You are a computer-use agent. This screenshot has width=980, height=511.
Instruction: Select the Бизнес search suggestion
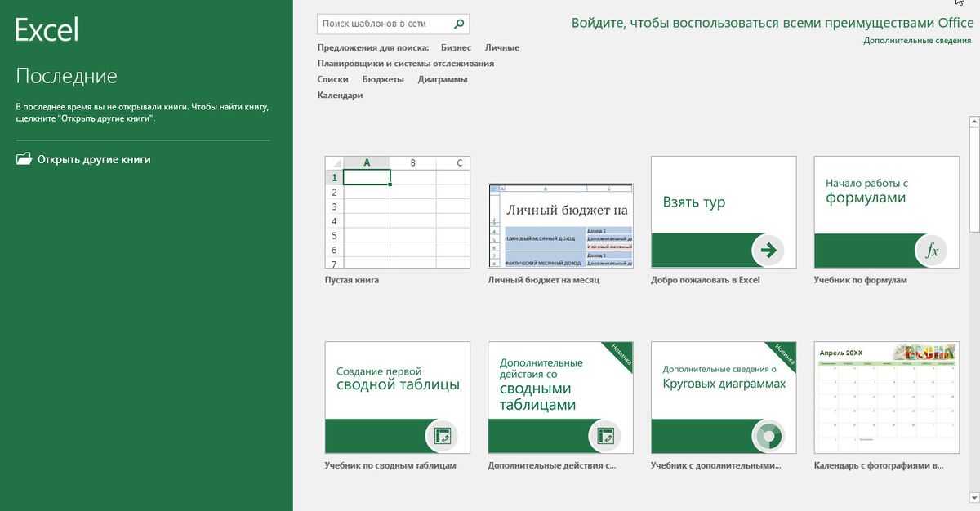tap(456, 47)
